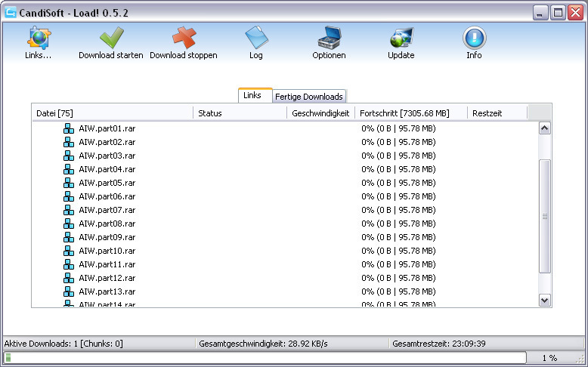
Task: Click Gesamtrestzeit: 23:09:39 status entry
Action: tap(439, 344)
